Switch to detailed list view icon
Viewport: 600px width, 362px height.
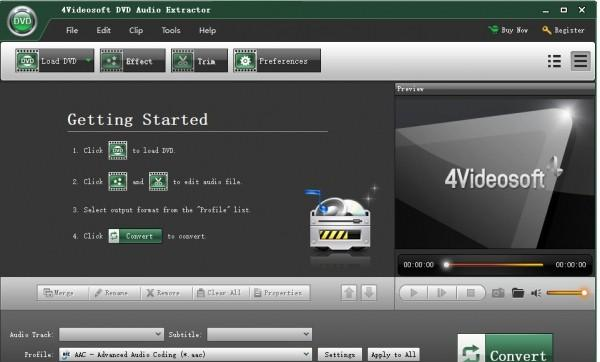(x=554, y=61)
